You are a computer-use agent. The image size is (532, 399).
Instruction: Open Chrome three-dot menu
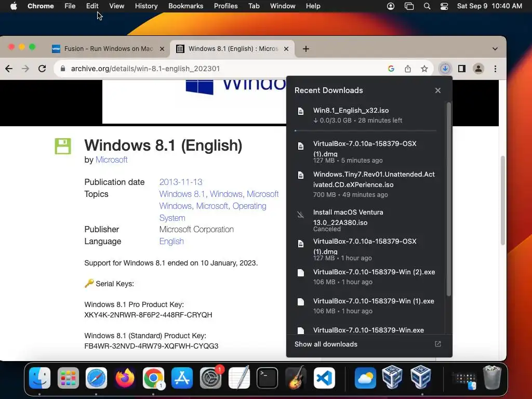pos(495,69)
